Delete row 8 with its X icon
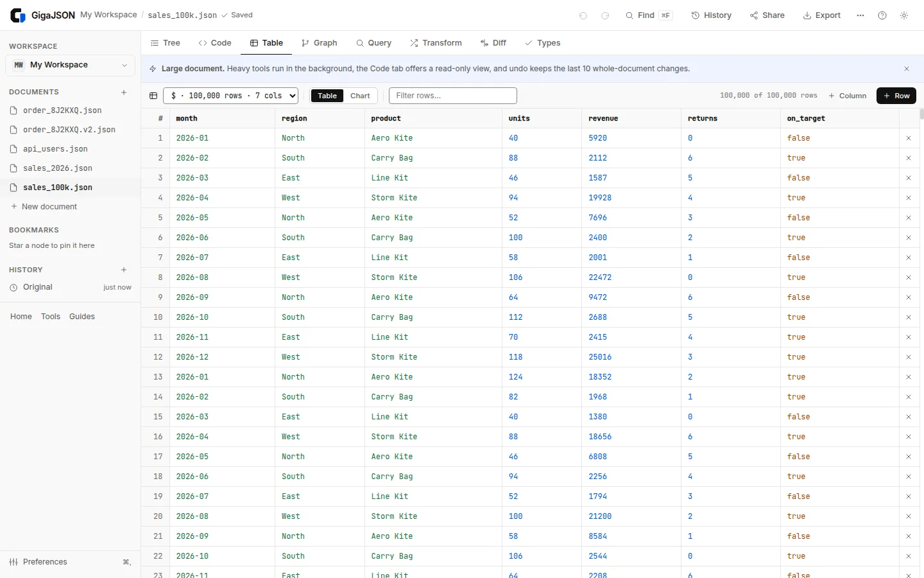Image resolution: width=924 pixels, height=578 pixels. (x=909, y=277)
